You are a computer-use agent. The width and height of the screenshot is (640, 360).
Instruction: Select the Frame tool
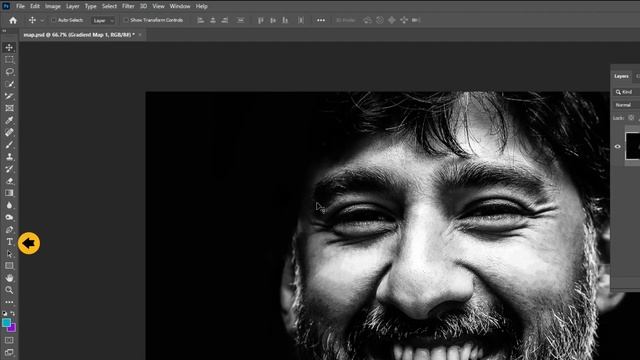[9, 108]
